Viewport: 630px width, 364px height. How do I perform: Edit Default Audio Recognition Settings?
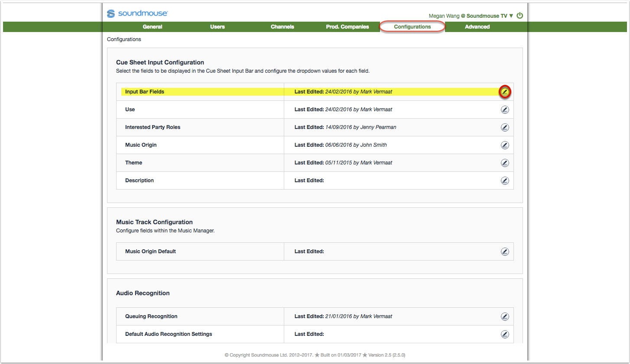tap(505, 334)
